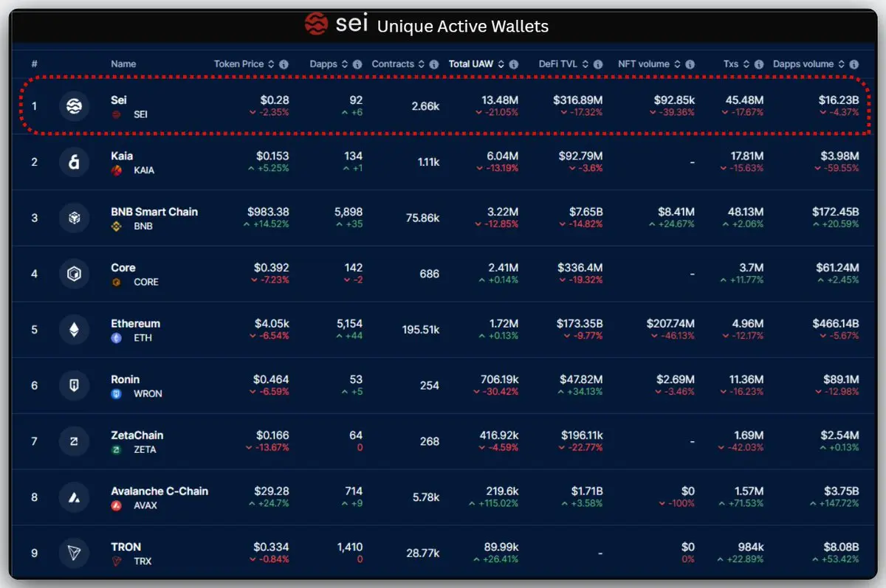Select the Kaia chain logo icon

tap(74, 162)
